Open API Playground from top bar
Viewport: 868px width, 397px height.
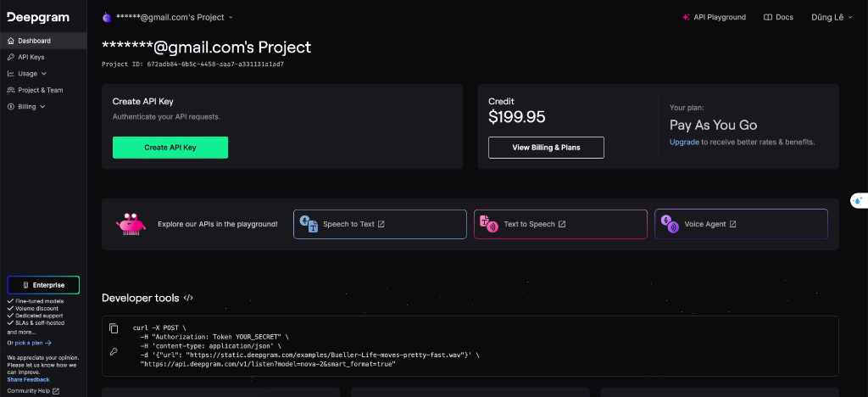pos(714,17)
